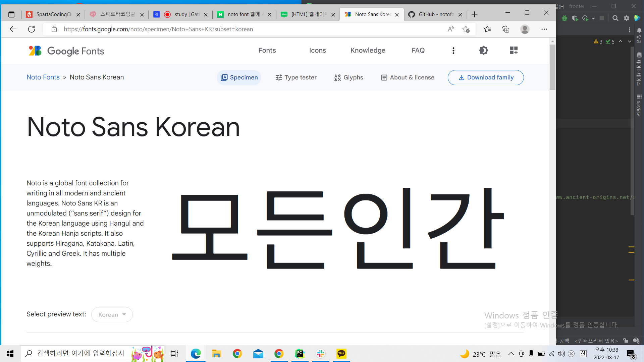Follow the Noto Fonts breadcrumb link
The image size is (644, 362).
[43, 77]
